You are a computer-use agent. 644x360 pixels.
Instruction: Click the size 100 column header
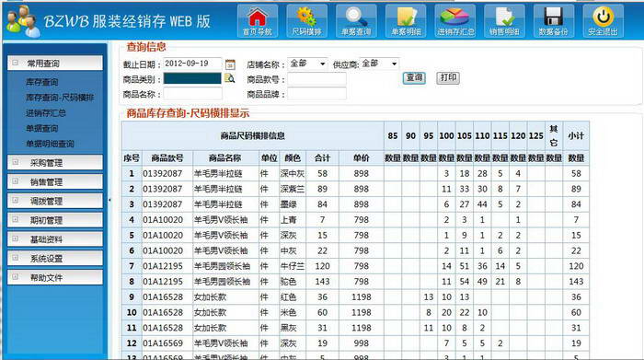pyautogui.click(x=446, y=135)
